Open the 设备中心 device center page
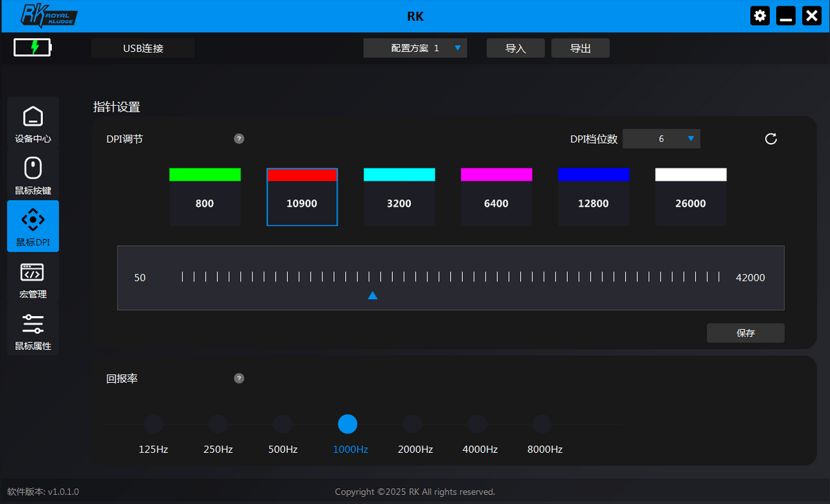830x504 pixels. click(x=33, y=123)
